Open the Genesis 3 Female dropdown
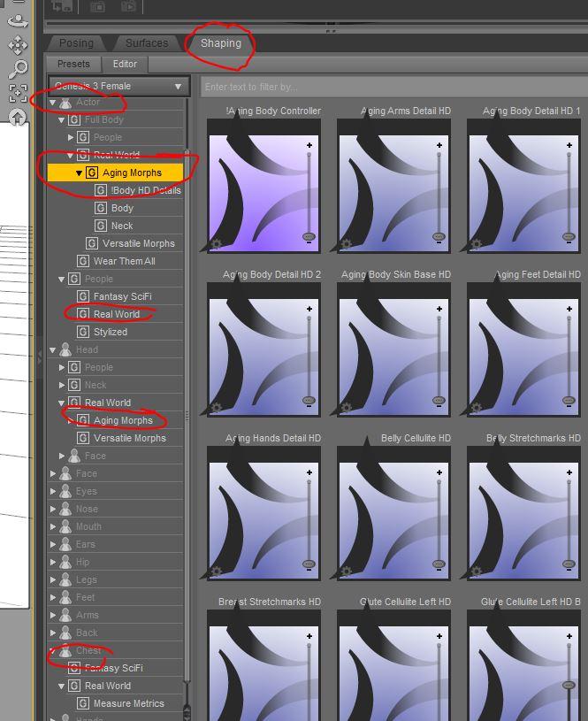 coord(119,86)
